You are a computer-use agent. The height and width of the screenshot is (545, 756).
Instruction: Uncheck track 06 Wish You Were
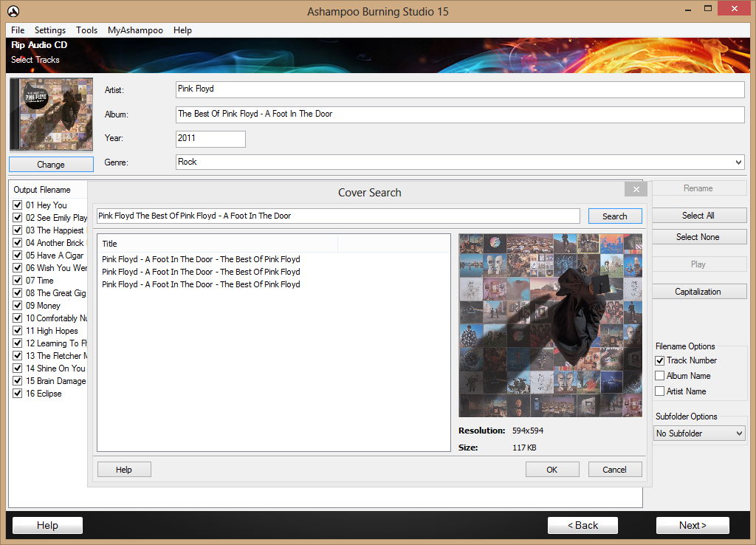pyautogui.click(x=18, y=267)
